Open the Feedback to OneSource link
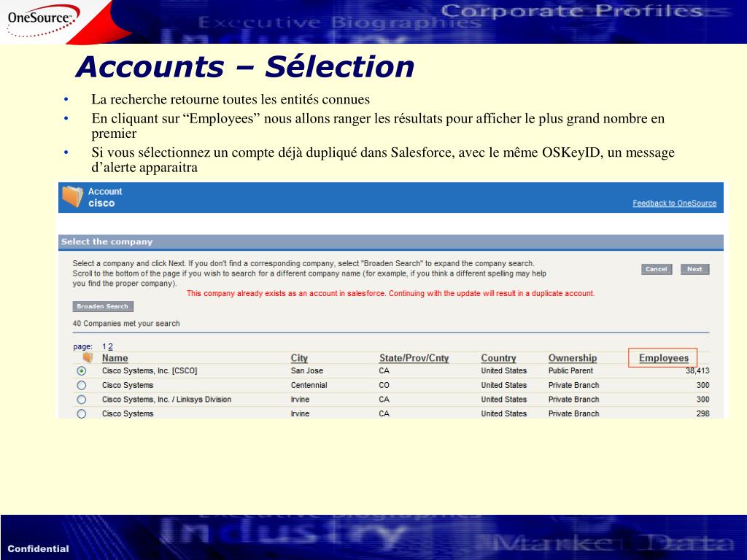The height and width of the screenshot is (560, 747). point(674,203)
